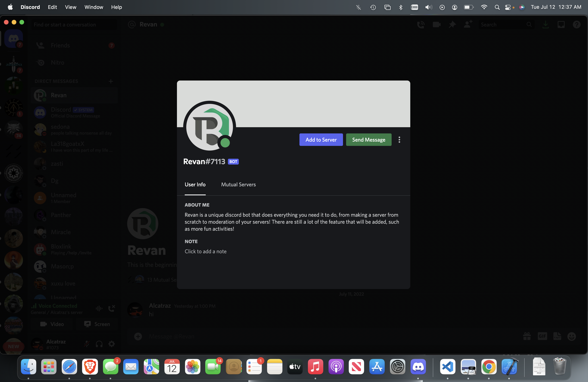Click the note field to add a note
Viewport: 588px width, 382px height.
pos(205,251)
